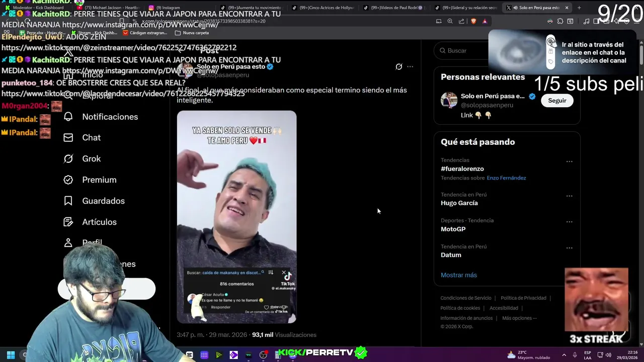Click the microphone icon in system tray
The height and width of the screenshot is (362, 644).
tap(575, 355)
